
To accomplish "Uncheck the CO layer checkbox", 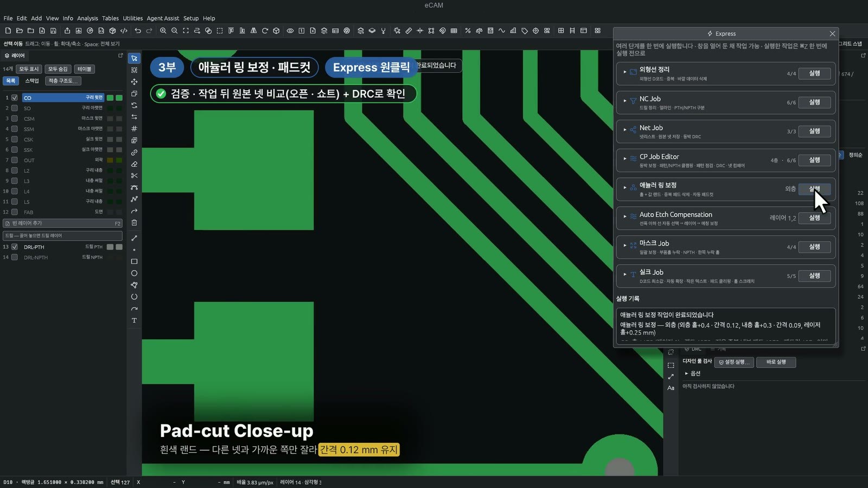I will pos(15,98).
